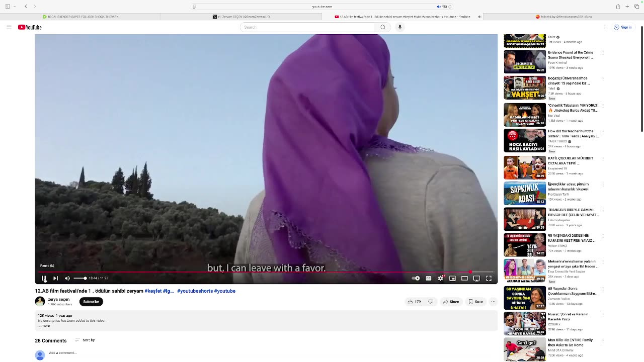
Task: Toggle theater mode view
Action: click(x=464, y=278)
